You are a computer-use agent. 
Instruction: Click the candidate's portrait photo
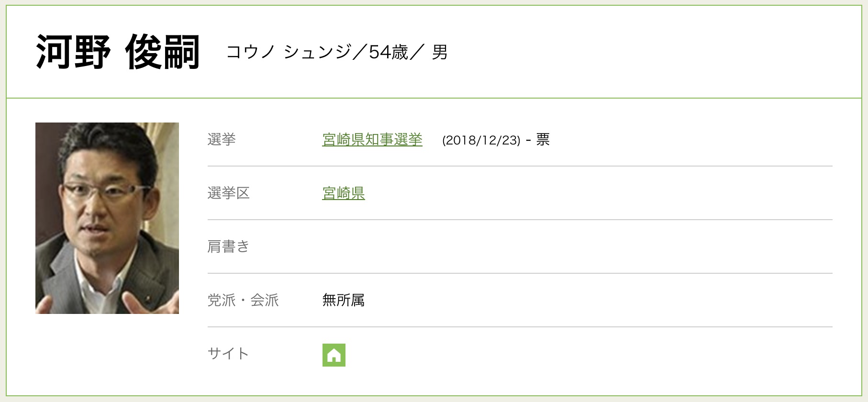[107, 218]
